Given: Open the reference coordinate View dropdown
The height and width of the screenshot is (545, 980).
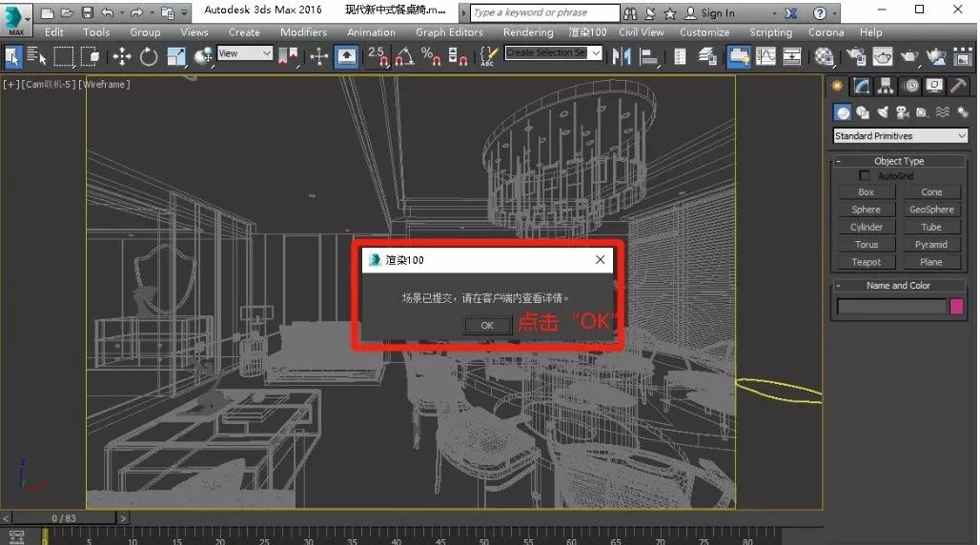Looking at the screenshot, I should point(245,53).
